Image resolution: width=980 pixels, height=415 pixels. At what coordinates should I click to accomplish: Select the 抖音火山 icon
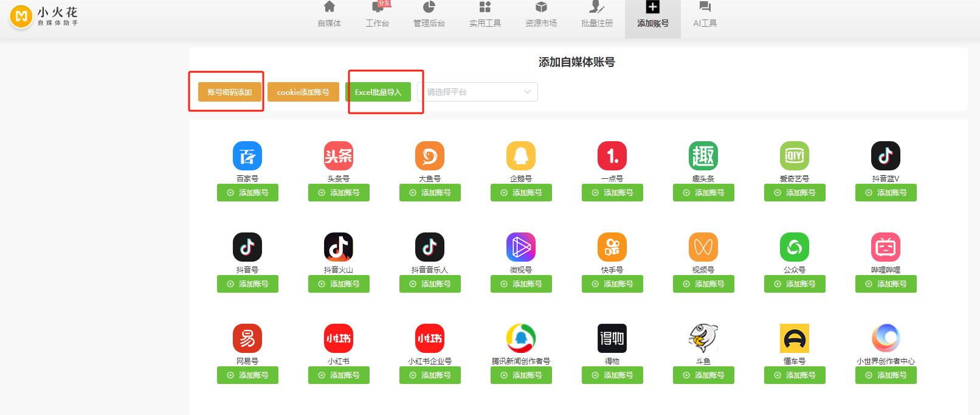click(339, 247)
